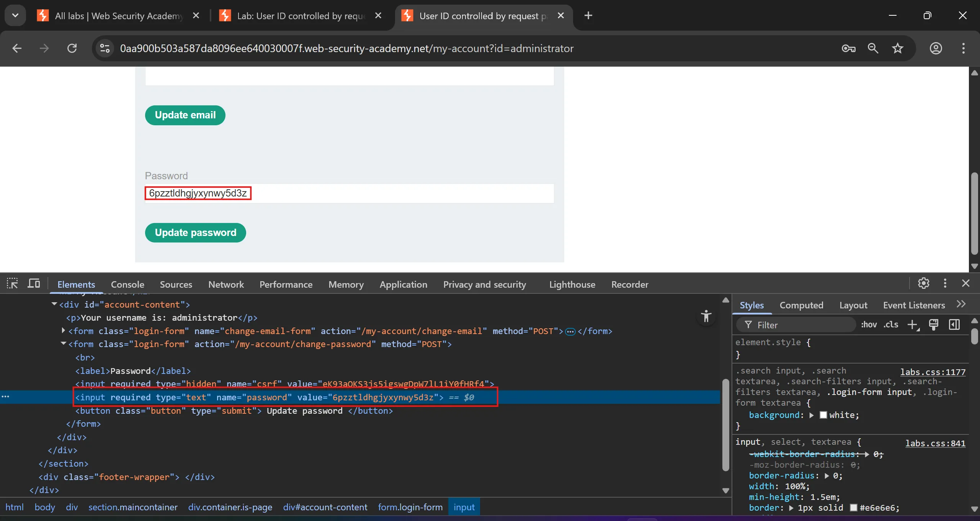Toggle the :hov element state panel
The image size is (980, 521).
click(x=869, y=325)
